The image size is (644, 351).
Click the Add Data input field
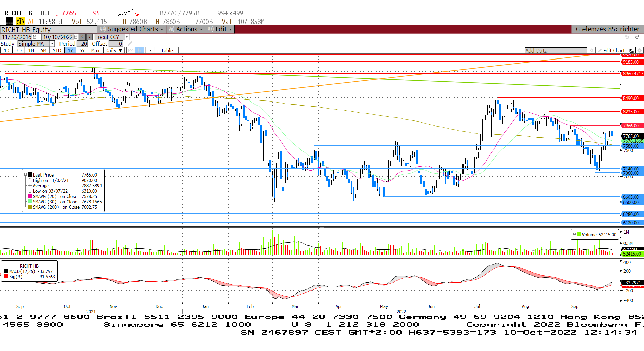click(556, 51)
